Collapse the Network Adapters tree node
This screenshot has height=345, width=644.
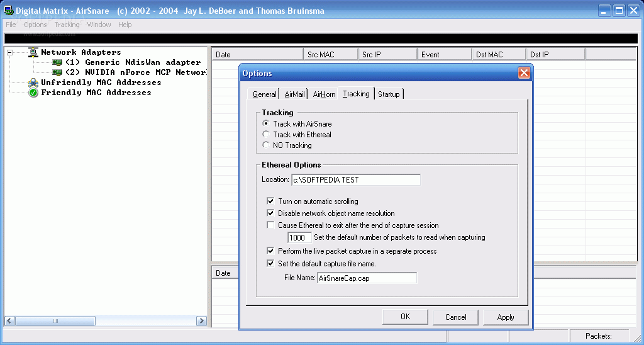pos(10,53)
